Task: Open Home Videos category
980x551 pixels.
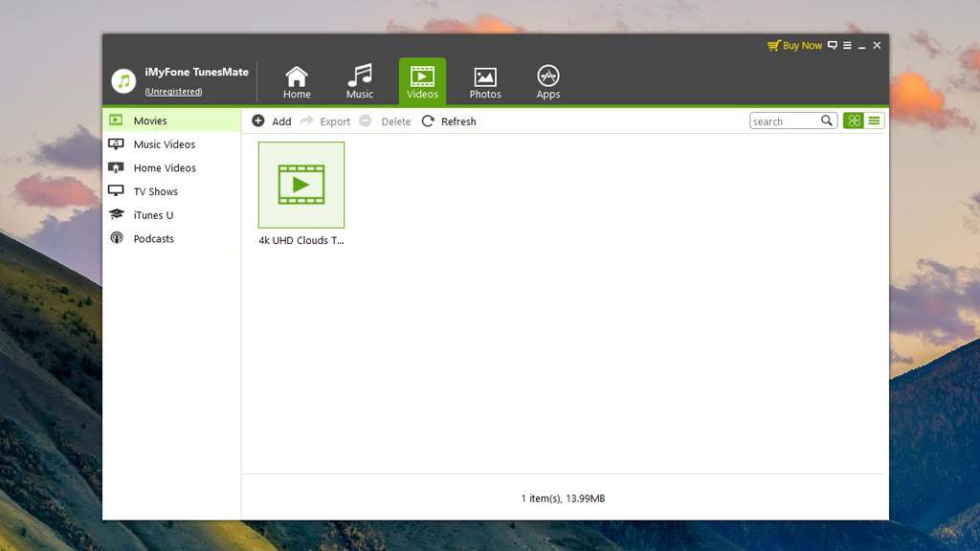Action: coord(172,168)
